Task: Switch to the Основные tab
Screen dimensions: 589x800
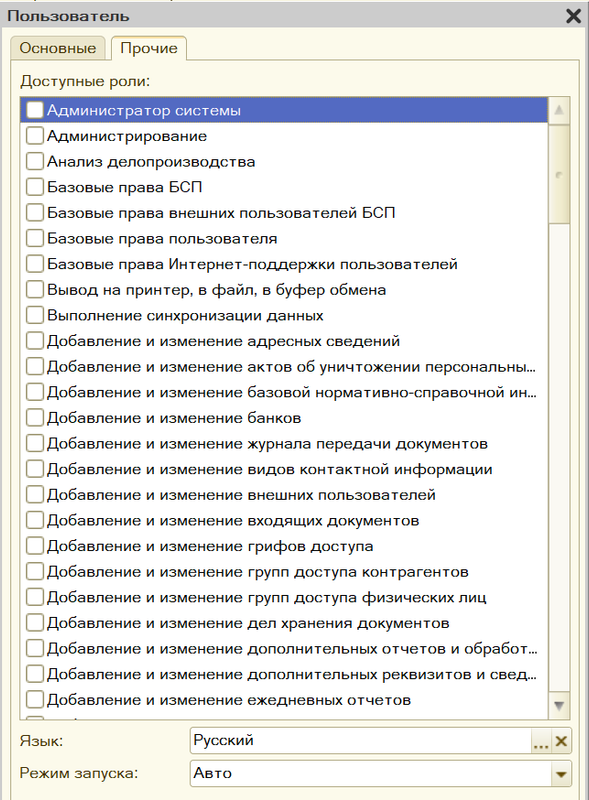Action: point(57,48)
